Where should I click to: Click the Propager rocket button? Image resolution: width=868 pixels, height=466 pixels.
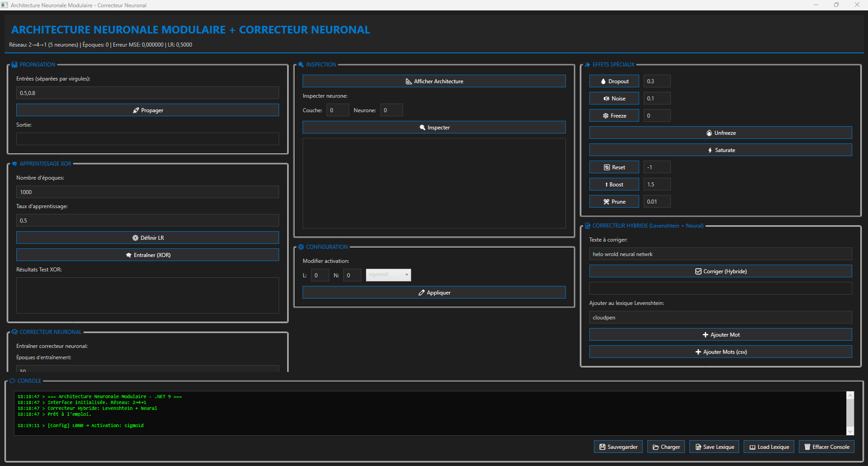[x=147, y=110]
